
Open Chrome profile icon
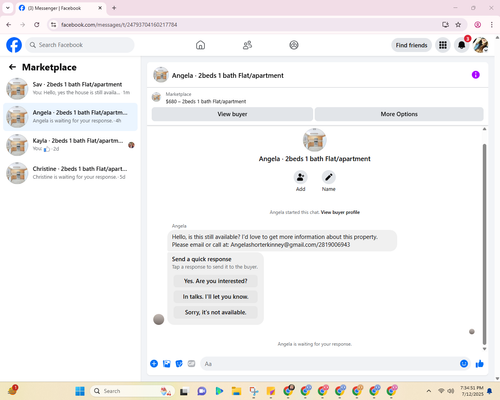pos(478,25)
